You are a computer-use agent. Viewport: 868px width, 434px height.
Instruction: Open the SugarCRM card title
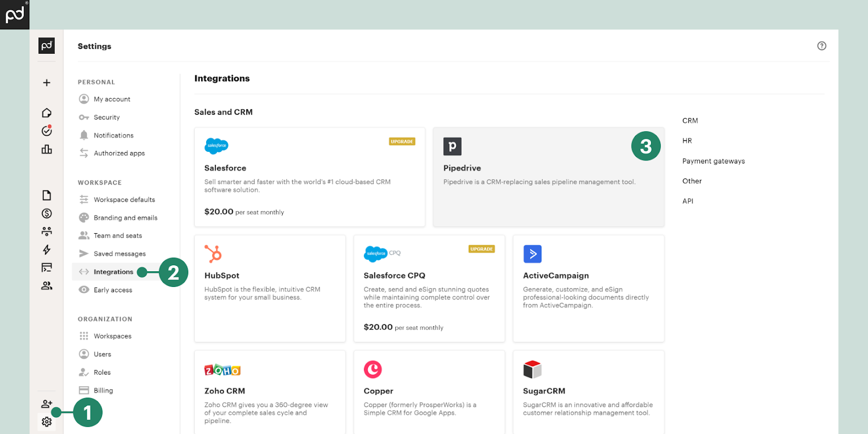pyautogui.click(x=544, y=391)
